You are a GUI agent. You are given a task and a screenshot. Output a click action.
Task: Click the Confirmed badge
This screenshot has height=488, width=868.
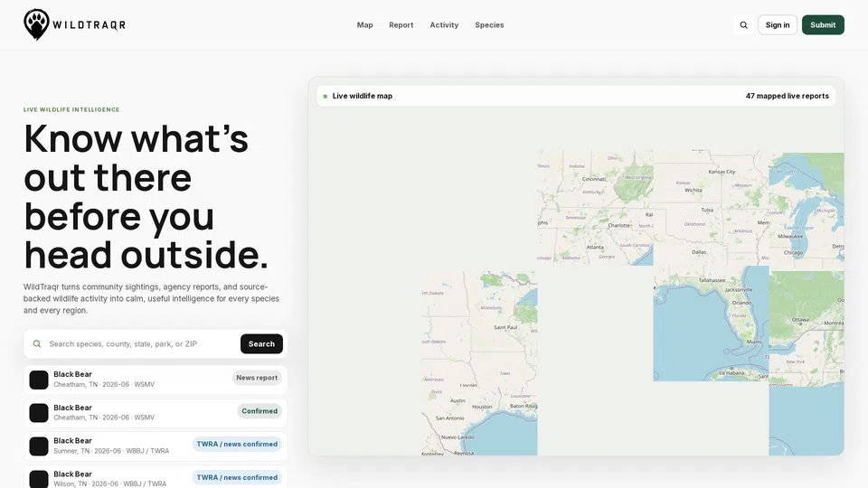pyautogui.click(x=259, y=411)
